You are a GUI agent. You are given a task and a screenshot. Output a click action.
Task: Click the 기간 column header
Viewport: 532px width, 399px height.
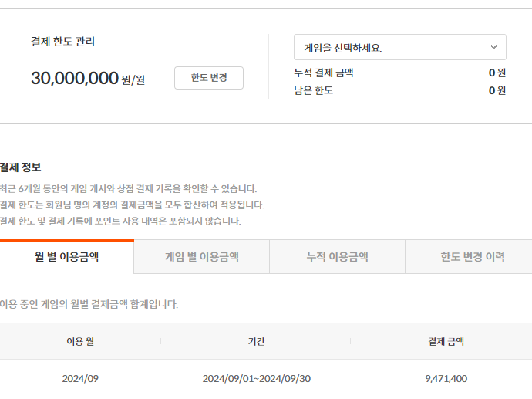tap(256, 341)
